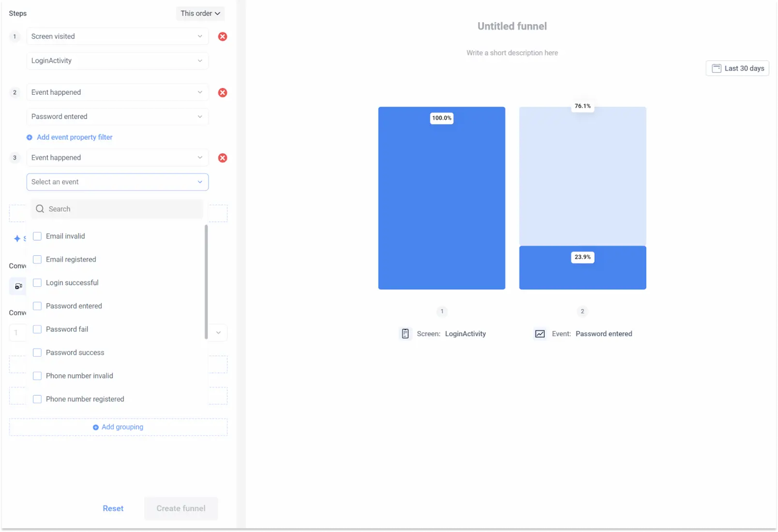The width and height of the screenshot is (778, 532).
Task: Click the Login successful label text
Action: click(72, 282)
